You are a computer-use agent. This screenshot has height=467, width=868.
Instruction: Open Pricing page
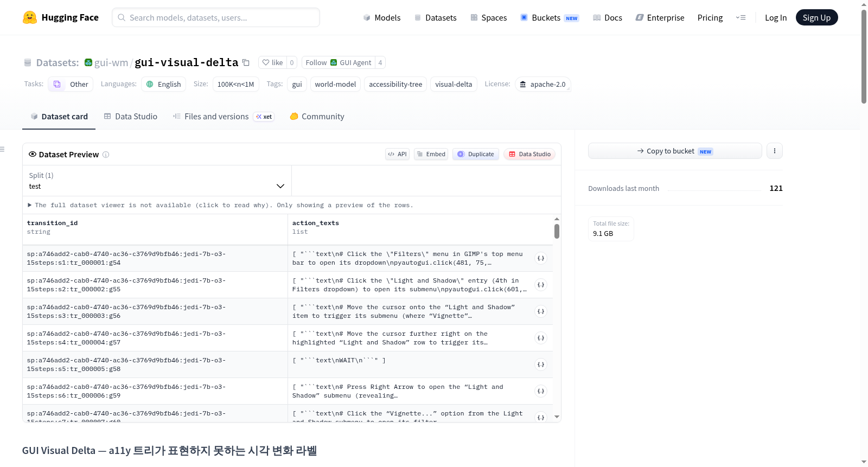tap(710, 17)
